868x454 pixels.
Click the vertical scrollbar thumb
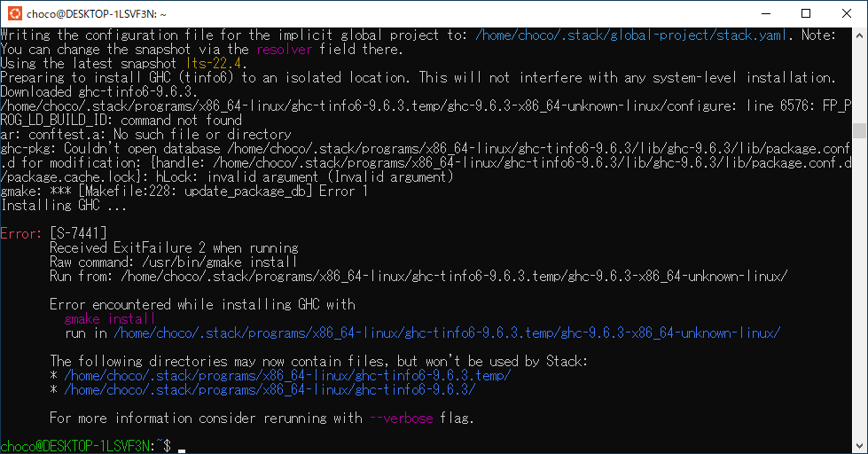[859, 130]
